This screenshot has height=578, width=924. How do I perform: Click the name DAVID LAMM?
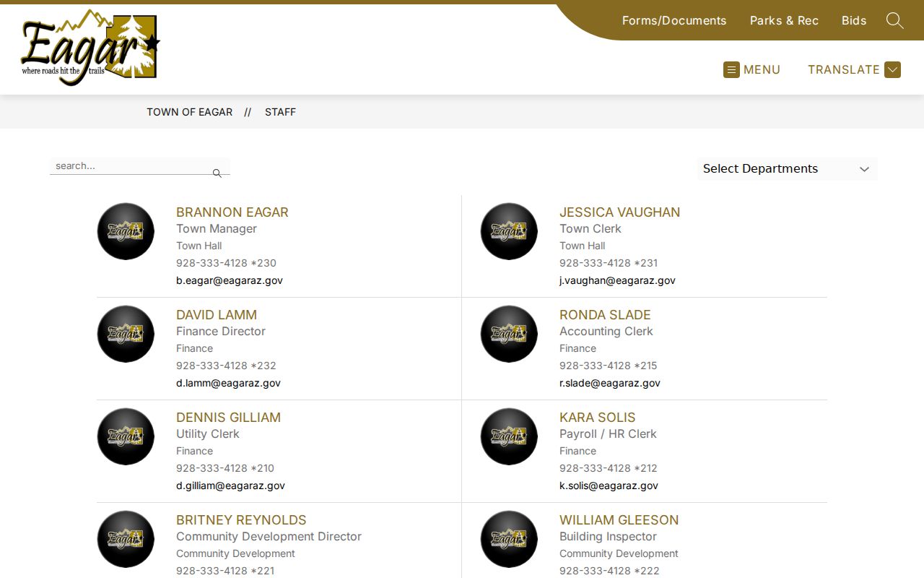(217, 314)
